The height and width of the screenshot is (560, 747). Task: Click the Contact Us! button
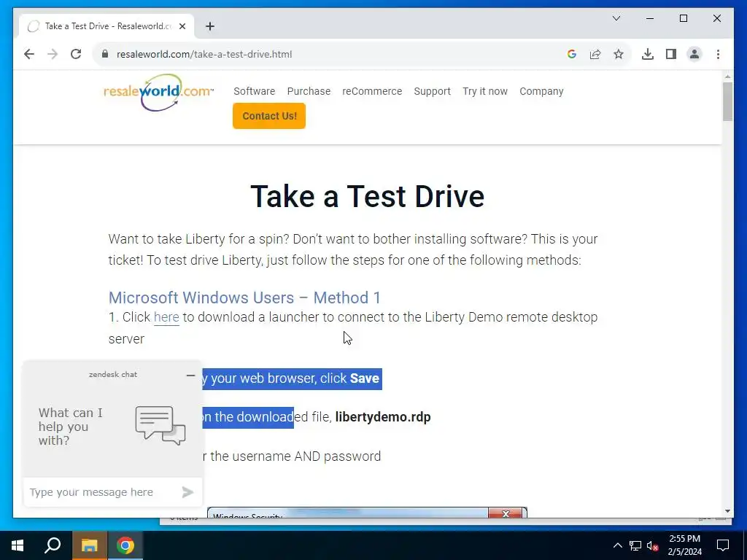[x=269, y=116]
